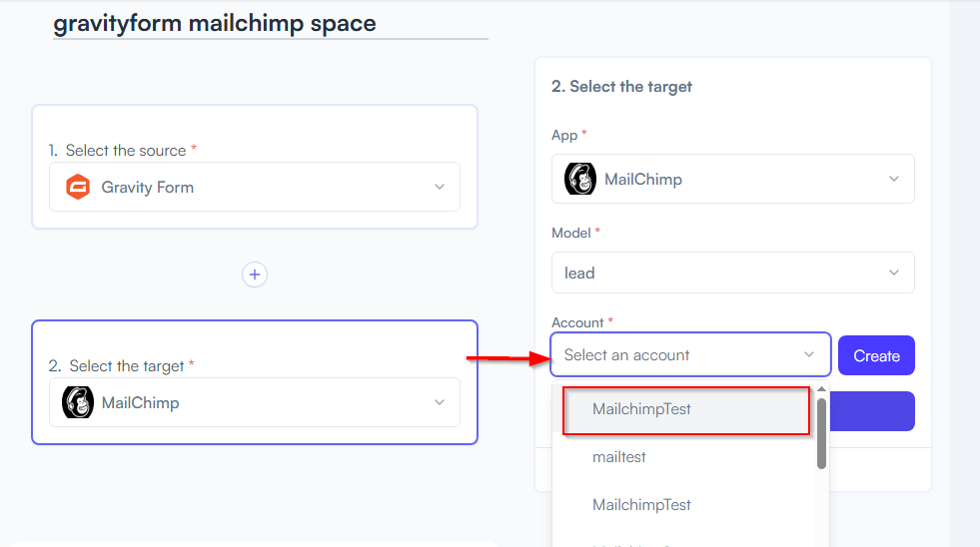Click the '2. Select the target' label on left card
Screen dimensions: 980x547
tap(121, 366)
